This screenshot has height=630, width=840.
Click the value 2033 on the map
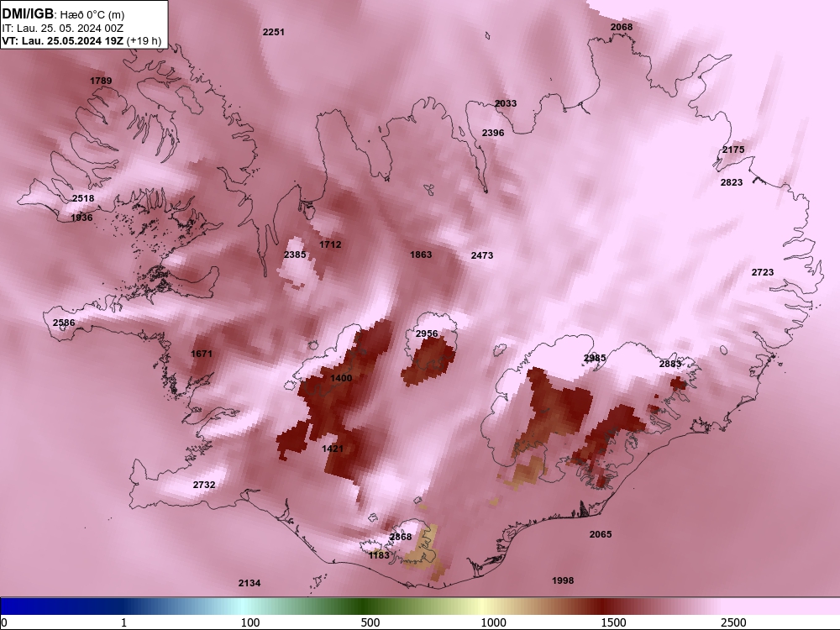pos(506,103)
